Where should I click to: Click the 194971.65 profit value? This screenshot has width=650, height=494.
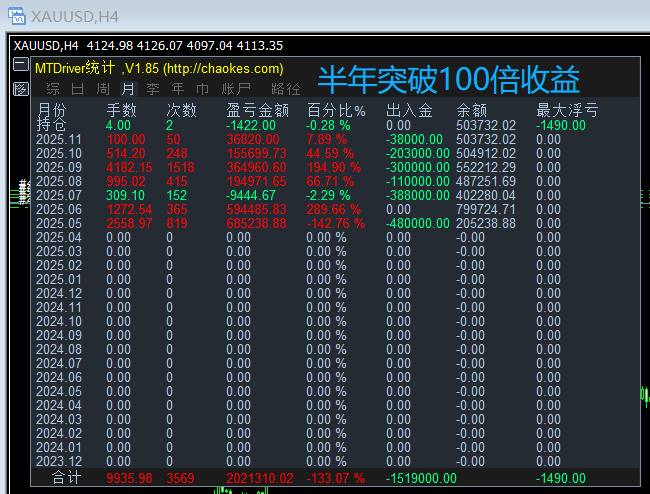(x=256, y=182)
